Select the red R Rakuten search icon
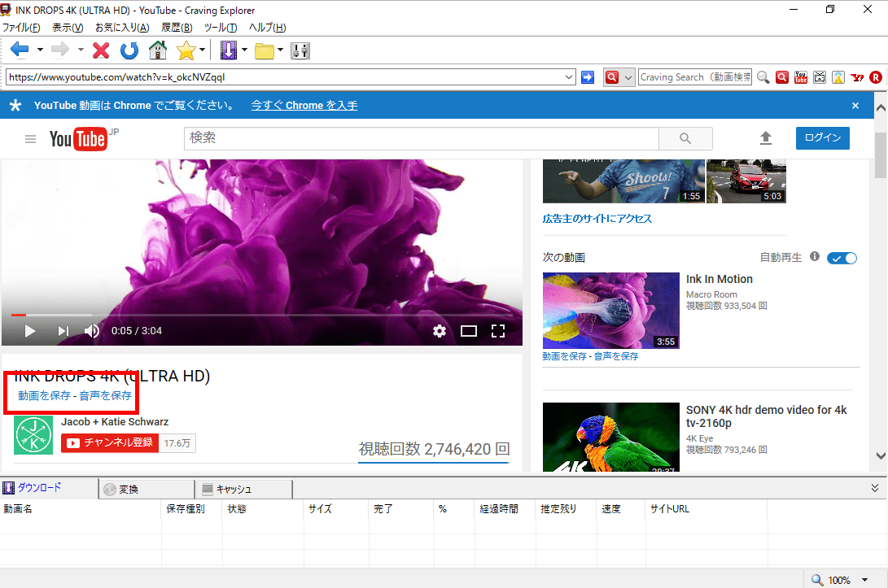Image resolution: width=888 pixels, height=588 pixels. [876, 77]
